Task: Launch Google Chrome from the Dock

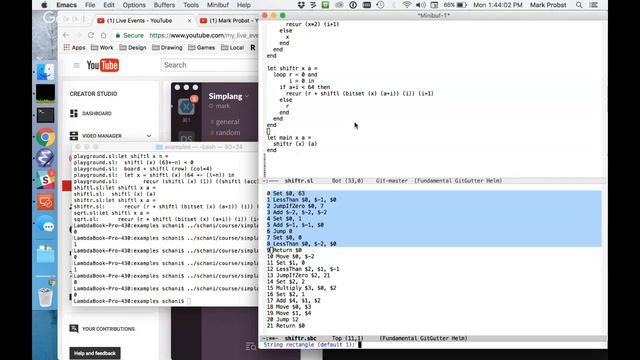Action: (x=45, y=137)
